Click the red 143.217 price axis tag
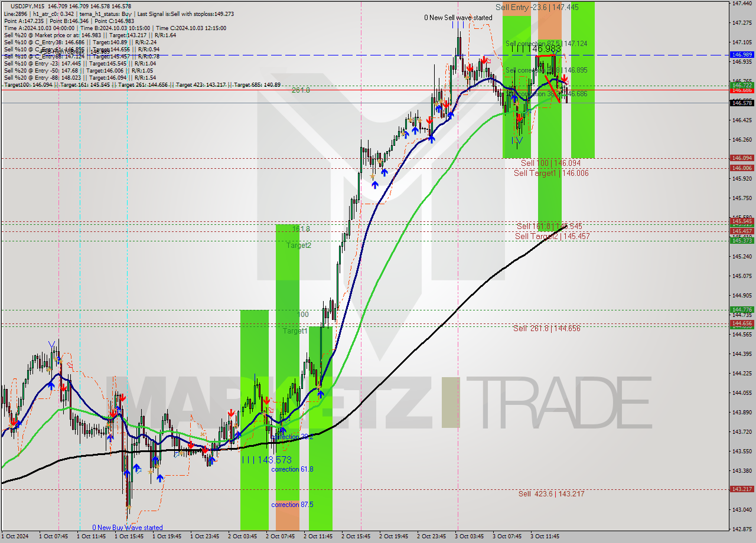This screenshot has width=756, height=543. pyautogui.click(x=742, y=489)
